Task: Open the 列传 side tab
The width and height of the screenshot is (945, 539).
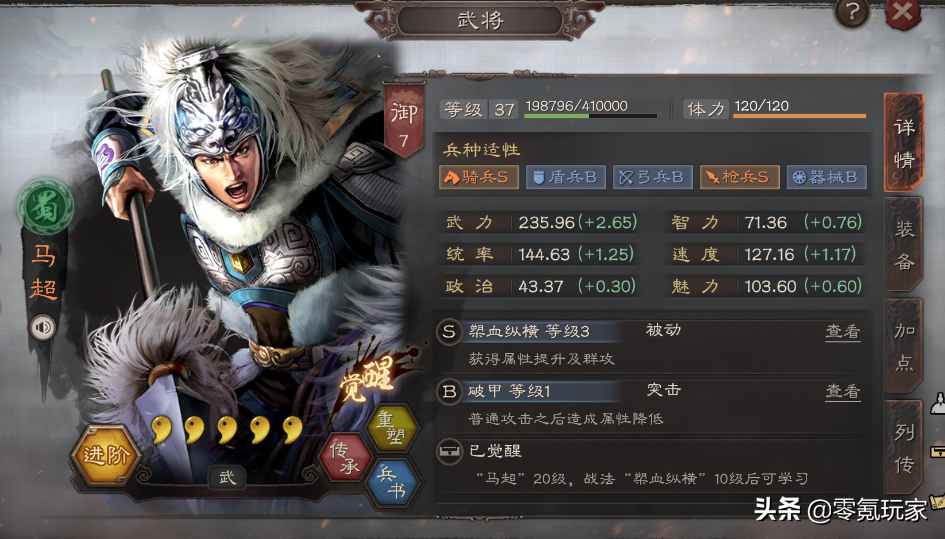Action: click(903, 448)
